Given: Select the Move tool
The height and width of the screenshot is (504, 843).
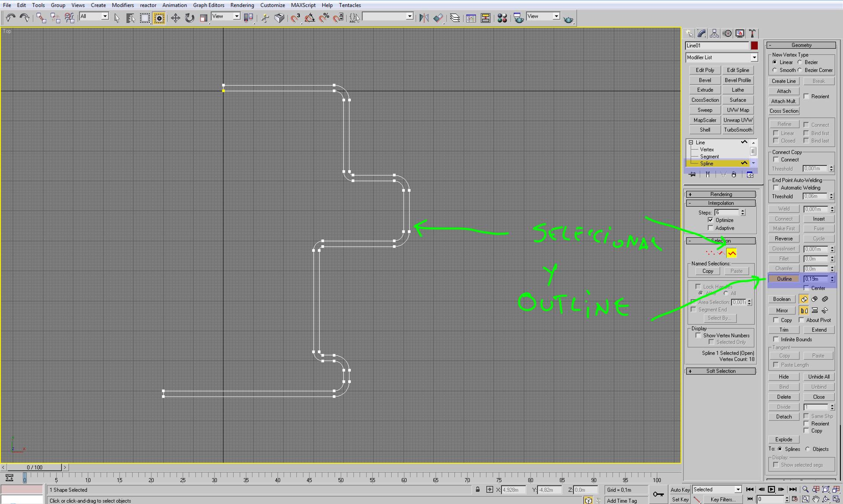Looking at the screenshot, I should pos(175,18).
